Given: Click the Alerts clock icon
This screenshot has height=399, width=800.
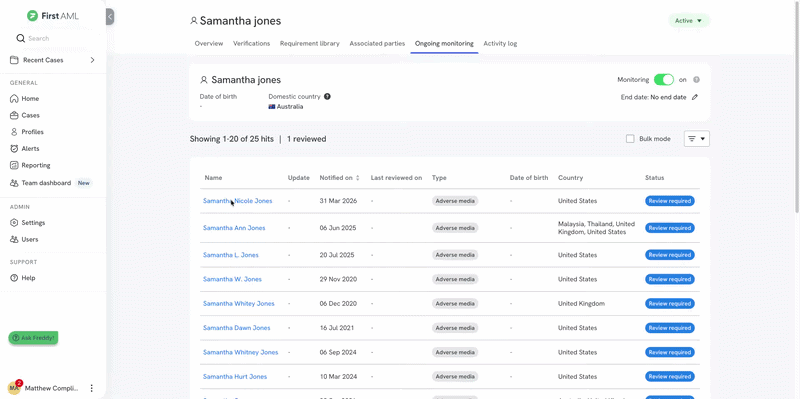Looking at the screenshot, I should tap(14, 148).
